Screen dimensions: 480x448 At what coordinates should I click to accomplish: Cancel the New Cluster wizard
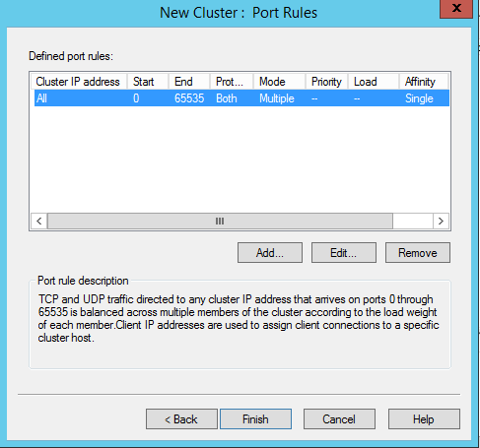point(339,419)
